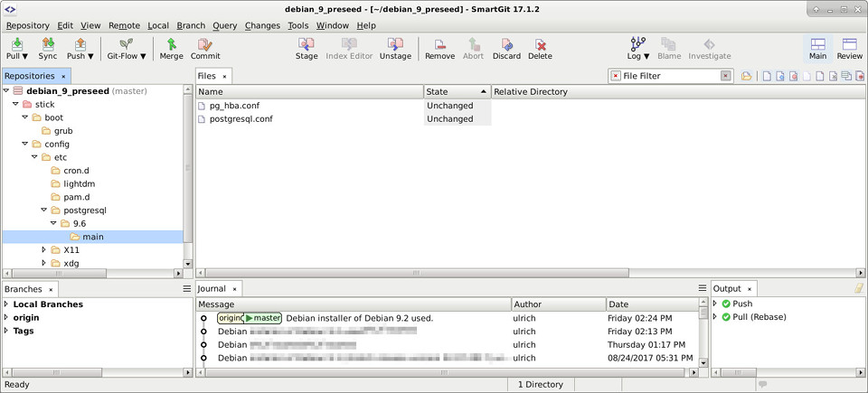Select the pg_hba.conf file
Screen dimensions: 868x393
(x=234, y=106)
